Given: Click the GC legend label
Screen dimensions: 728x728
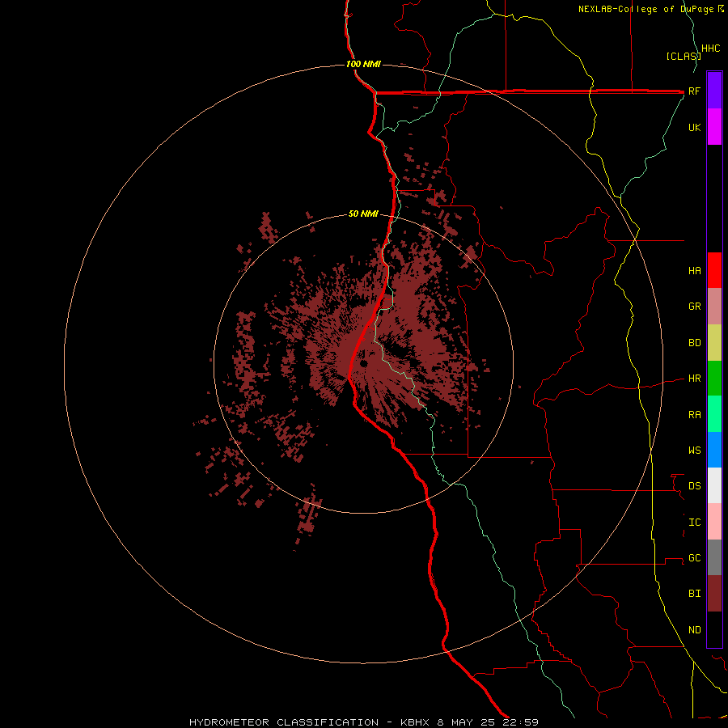Looking at the screenshot, I should (694, 558).
